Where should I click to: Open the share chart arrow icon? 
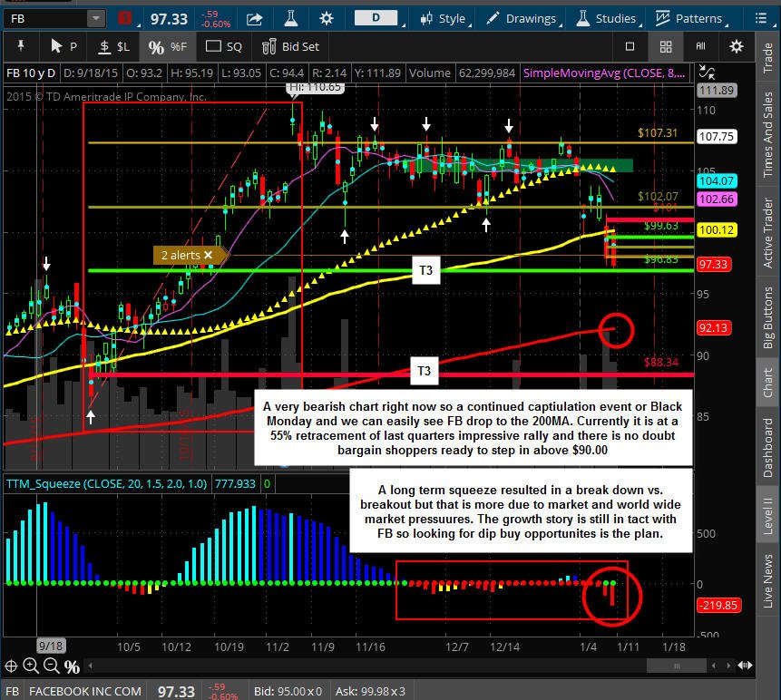255,19
